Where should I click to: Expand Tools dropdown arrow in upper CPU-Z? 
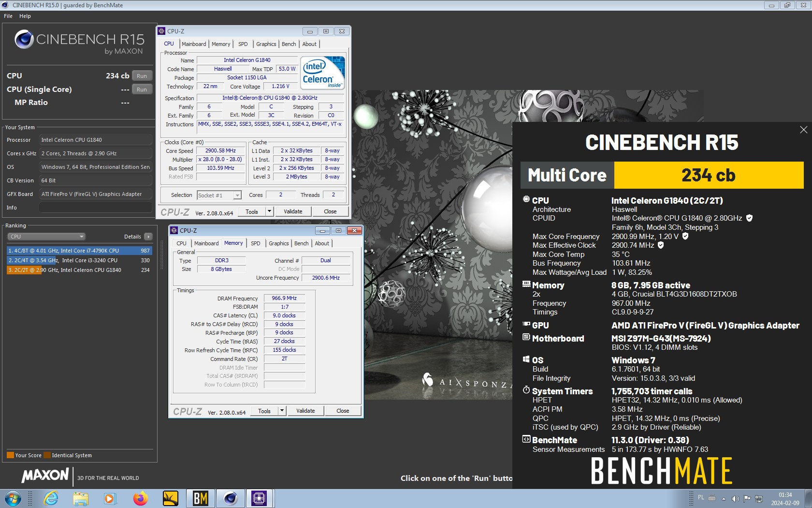click(x=270, y=211)
